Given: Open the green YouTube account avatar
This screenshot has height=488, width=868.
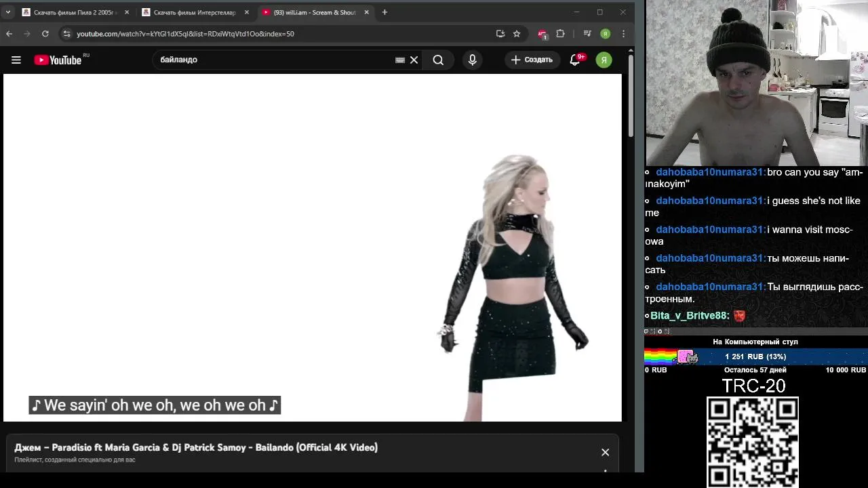Looking at the screenshot, I should [604, 60].
